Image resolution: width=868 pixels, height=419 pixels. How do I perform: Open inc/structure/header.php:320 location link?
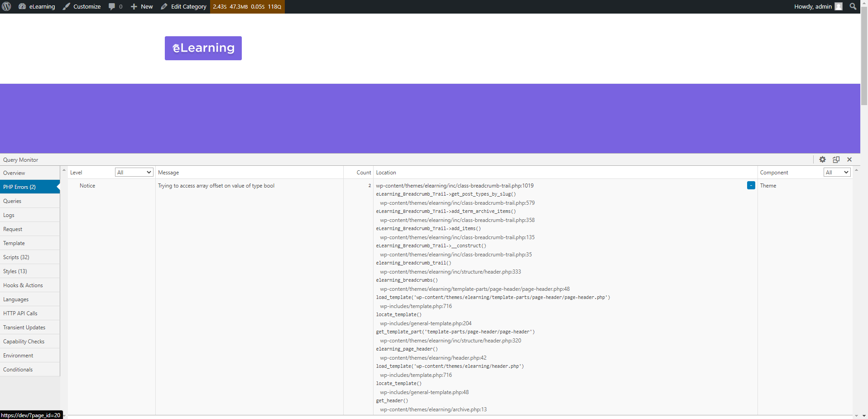[x=451, y=341]
